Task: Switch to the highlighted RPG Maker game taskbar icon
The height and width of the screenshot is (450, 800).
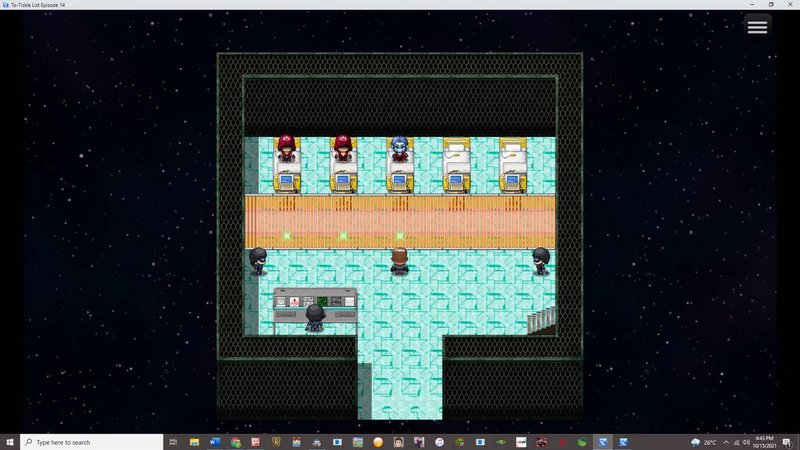Action: pyautogui.click(x=603, y=442)
